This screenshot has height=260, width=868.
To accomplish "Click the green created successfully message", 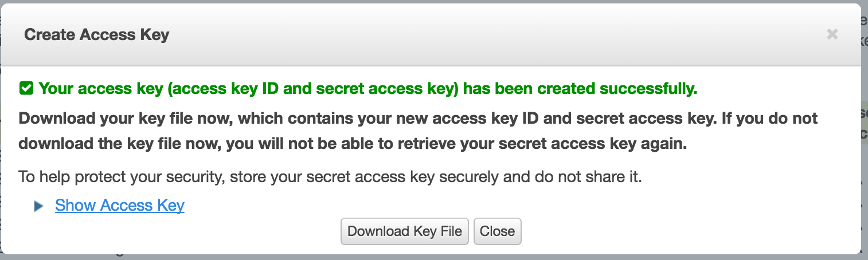I will tap(368, 89).
